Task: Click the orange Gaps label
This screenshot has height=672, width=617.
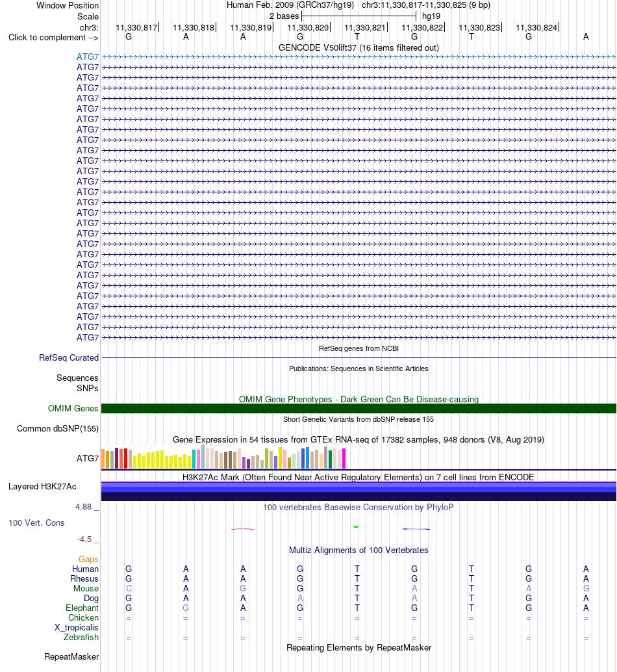Action: 88,559
